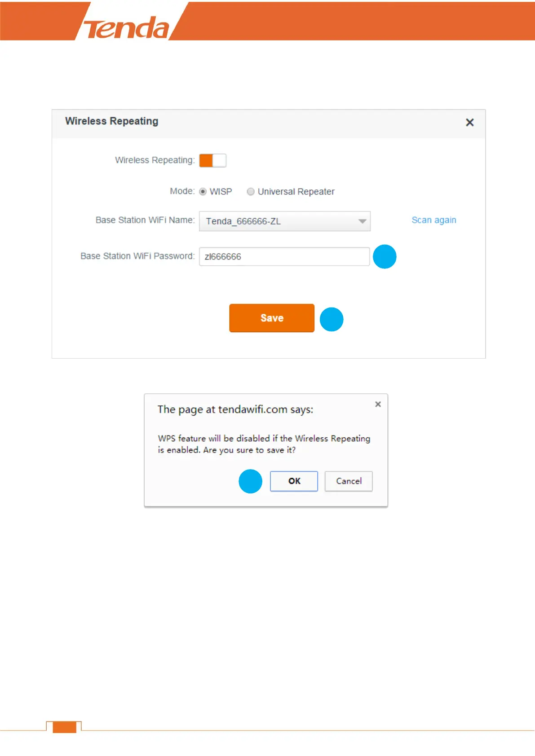Dismiss the tendawifi.com dialog with its X
The width and height of the screenshot is (535, 756).
378,404
